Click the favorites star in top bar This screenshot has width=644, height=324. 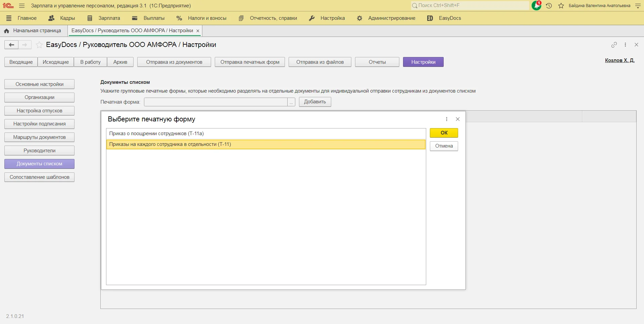[x=561, y=6]
